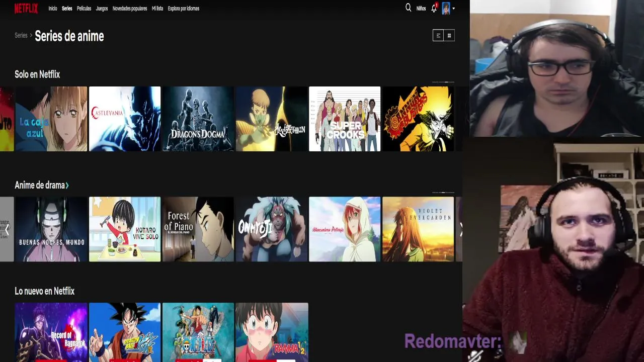Slide Anime de drama row left

pyautogui.click(x=7, y=229)
